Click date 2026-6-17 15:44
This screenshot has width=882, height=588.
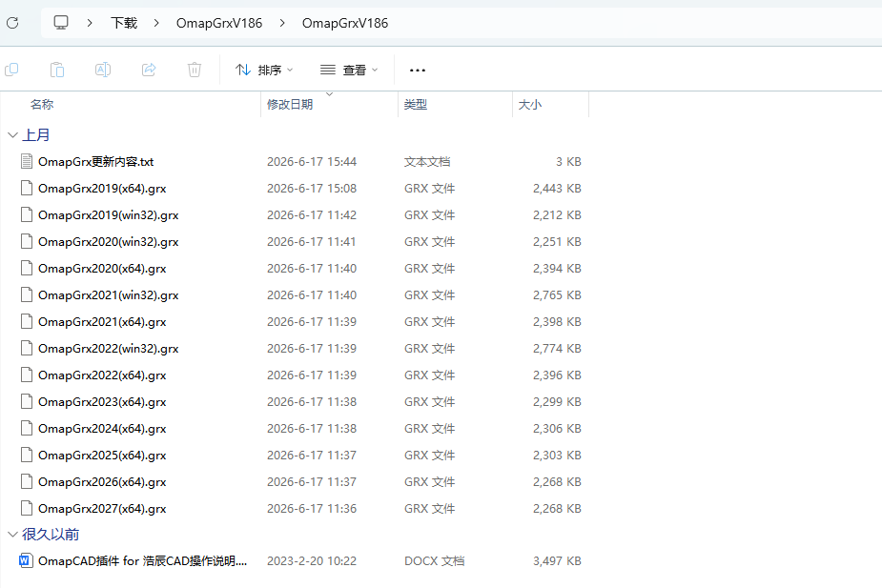coord(312,162)
